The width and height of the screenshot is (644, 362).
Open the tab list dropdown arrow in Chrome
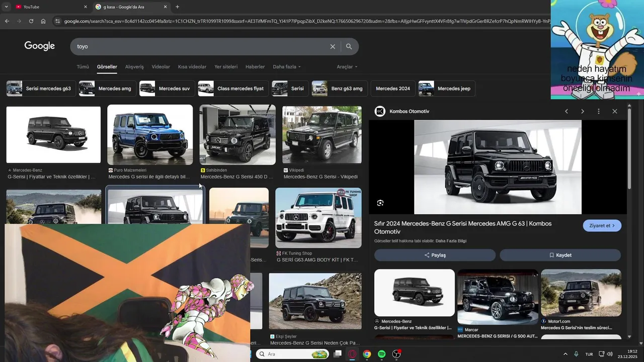click(6, 7)
